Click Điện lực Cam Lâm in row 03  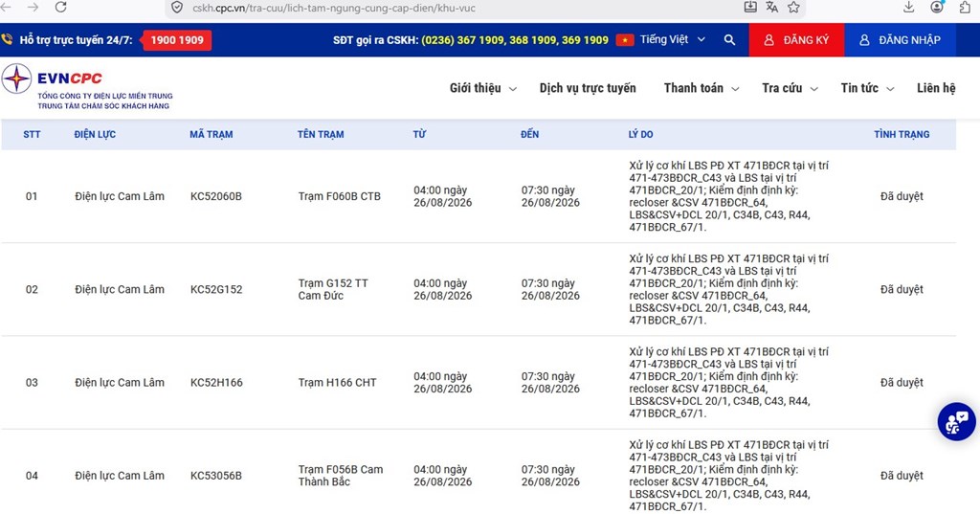point(120,383)
